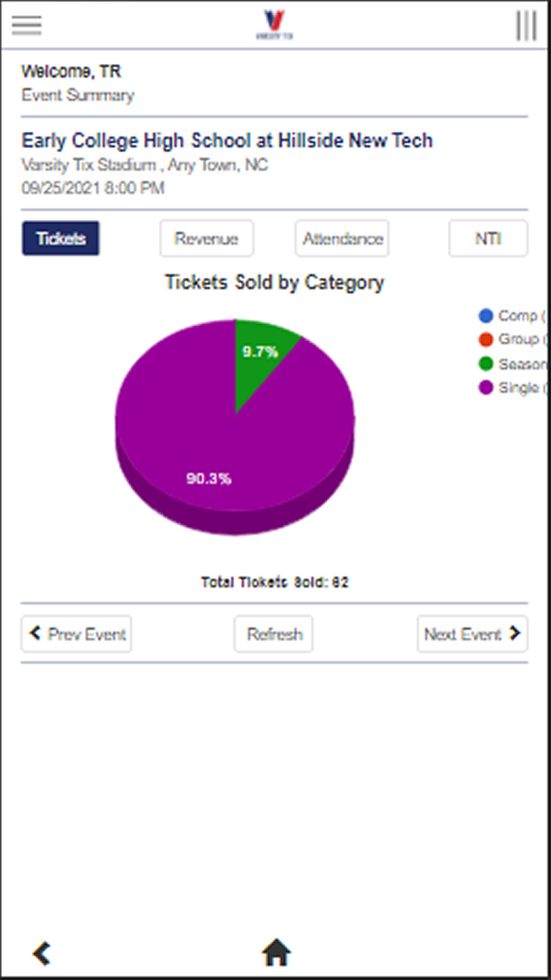
Task: Toggle the Group legend entry
Action: (x=512, y=340)
